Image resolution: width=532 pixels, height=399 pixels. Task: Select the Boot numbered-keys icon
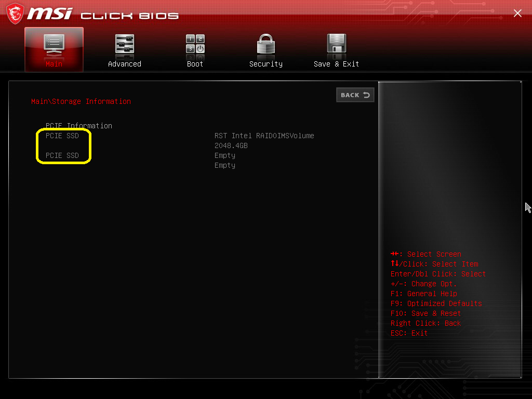click(195, 45)
